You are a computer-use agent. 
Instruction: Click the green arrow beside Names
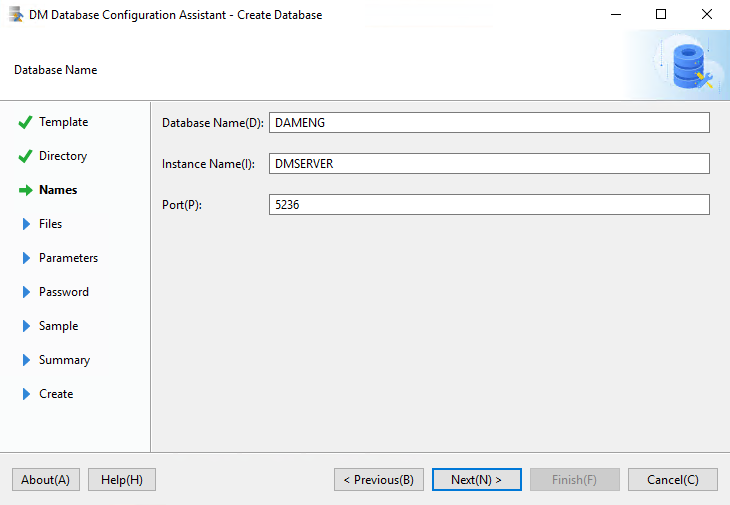[x=26, y=190]
